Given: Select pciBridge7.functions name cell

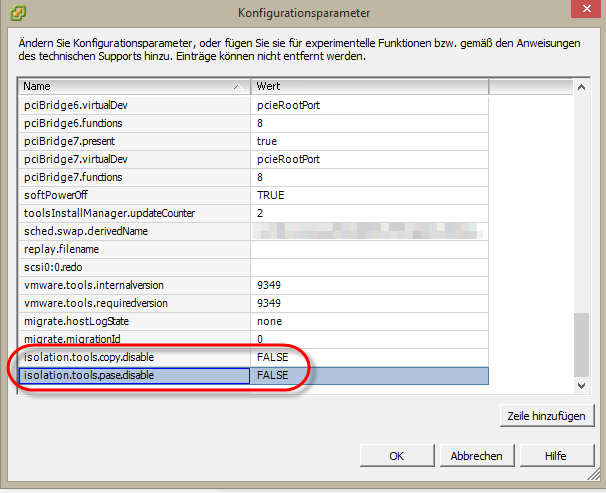Looking at the screenshot, I should tap(134, 177).
